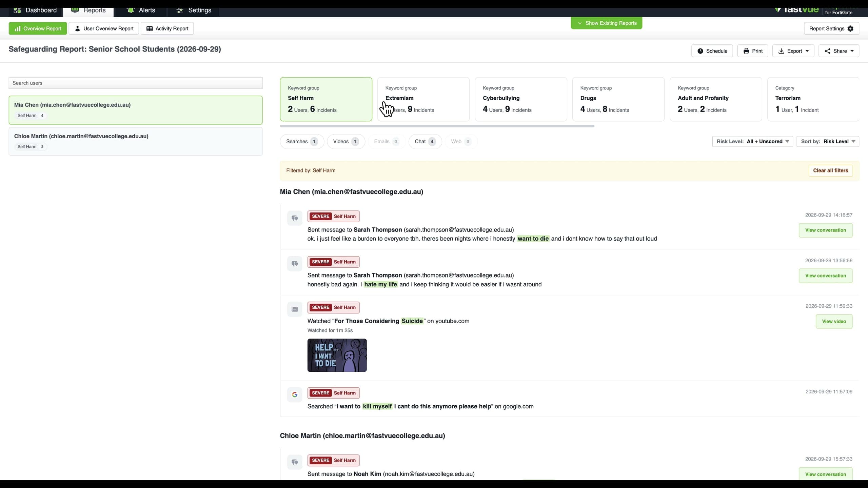Viewport: 868px width, 488px height.
Task: Click the video icon of YouTube incident
Action: 295,309
